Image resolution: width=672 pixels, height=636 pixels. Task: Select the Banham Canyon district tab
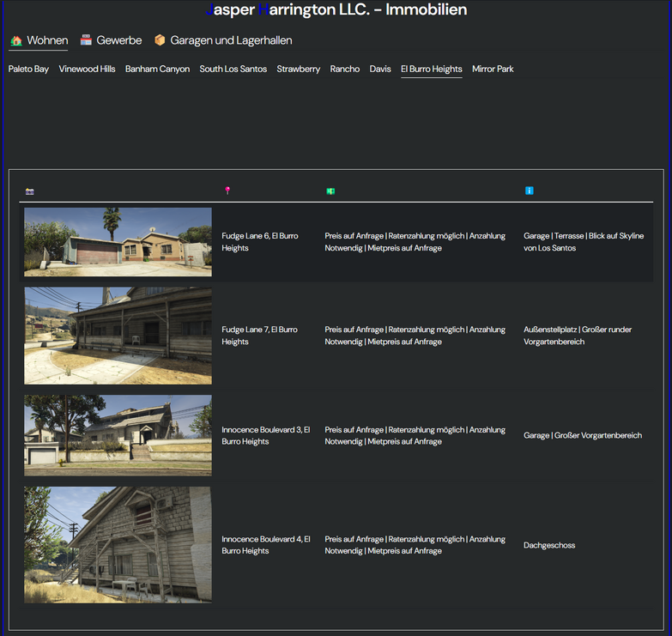157,69
